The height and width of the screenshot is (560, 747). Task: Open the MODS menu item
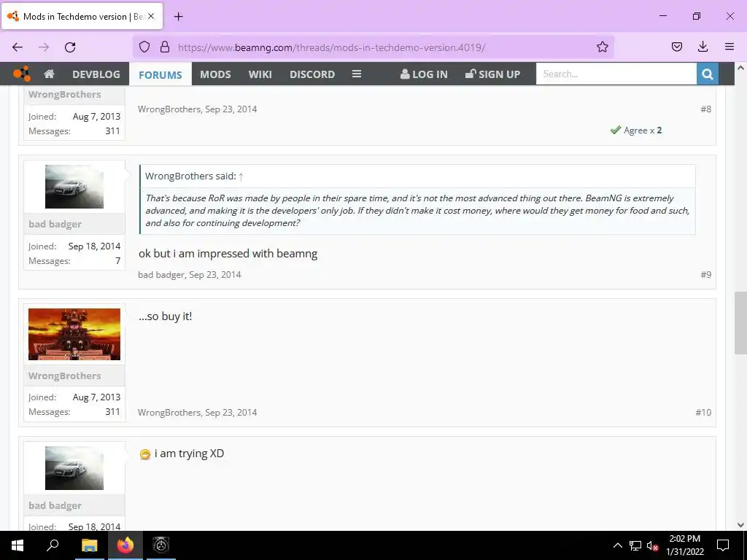coord(215,74)
